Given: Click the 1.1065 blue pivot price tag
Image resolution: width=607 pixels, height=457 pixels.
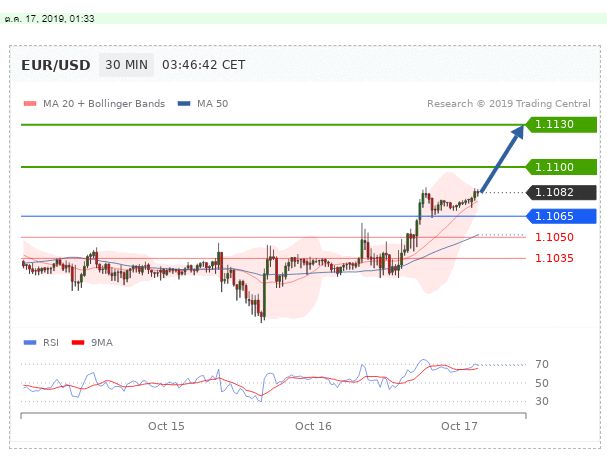Looking at the screenshot, I should coord(561,216).
